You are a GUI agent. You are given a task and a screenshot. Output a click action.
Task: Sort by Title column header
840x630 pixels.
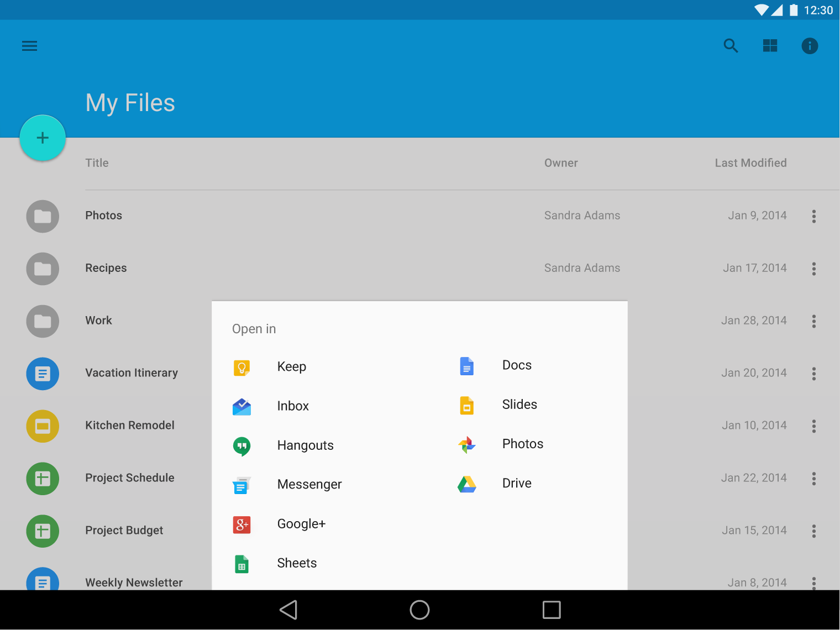(97, 163)
